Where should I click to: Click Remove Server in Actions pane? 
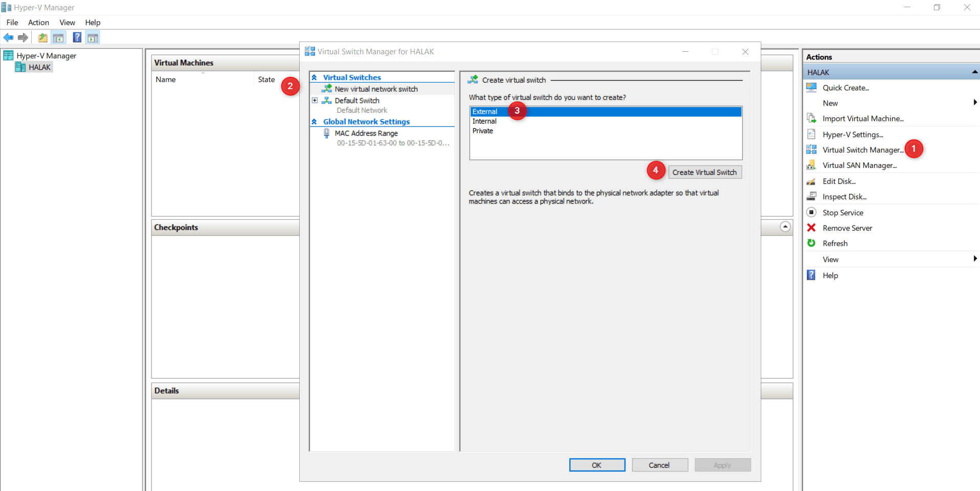click(847, 228)
